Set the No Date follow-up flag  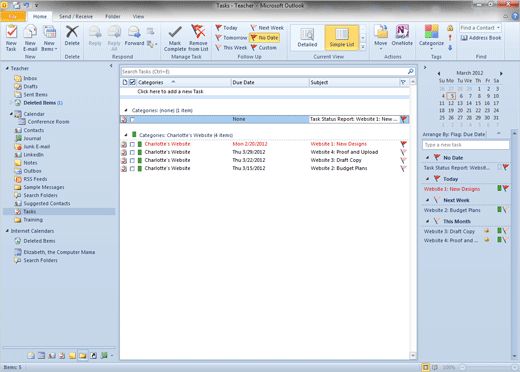tap(264, 38)
